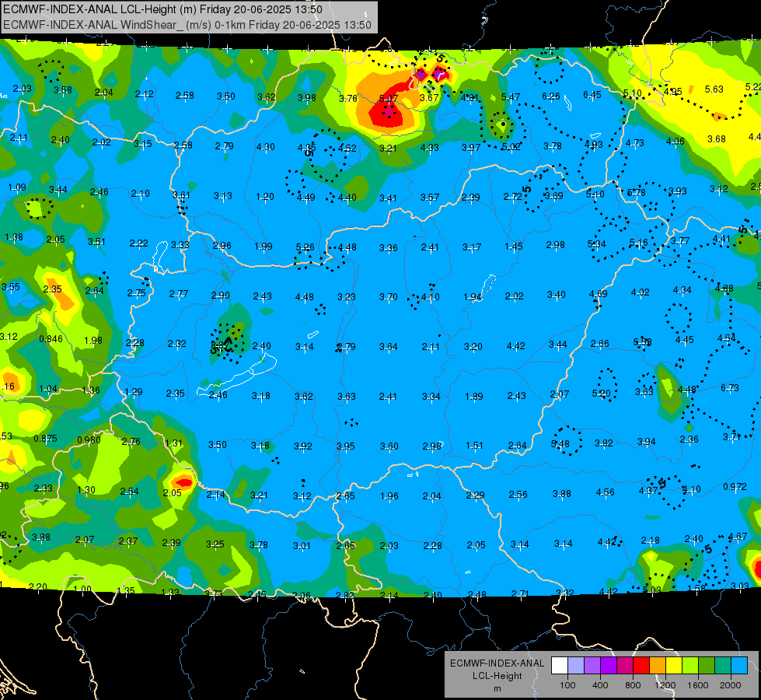This screenshot has height=700, width=761.
Task: Click the grid value 1.94
Action: pos(473,297)
